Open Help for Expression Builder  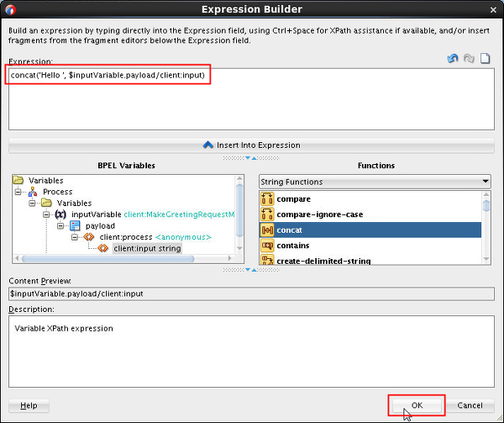coord(29,405)
